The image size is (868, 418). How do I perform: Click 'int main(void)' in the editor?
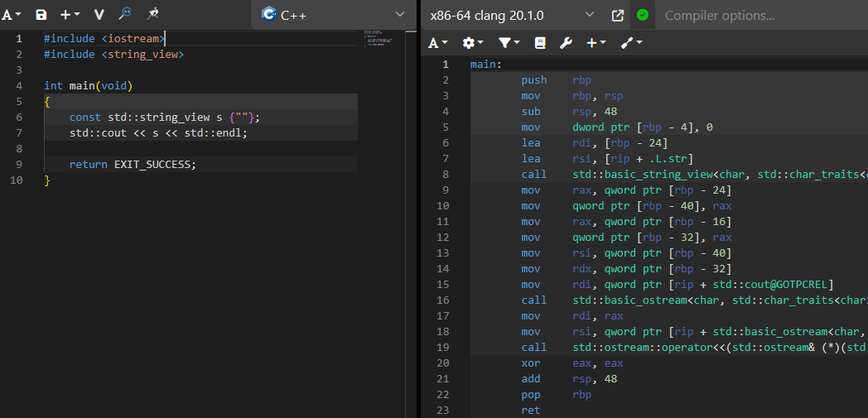coord(89,86)
